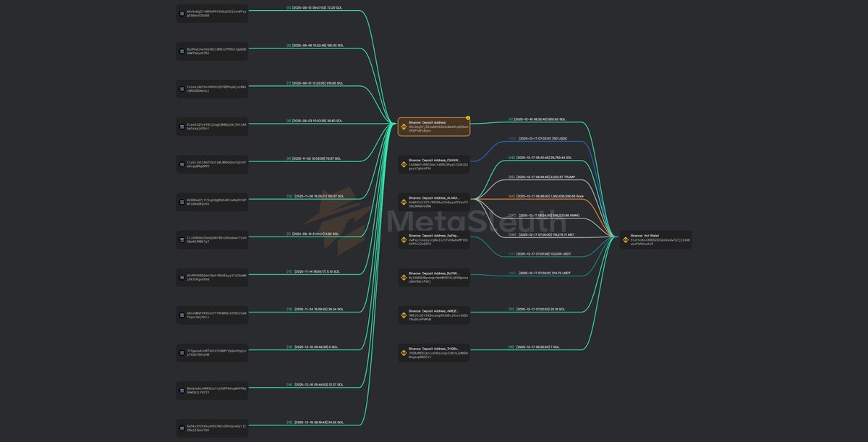
Task: Select the Binance Deposit Address_By1XW node
Action: point(434,277)
